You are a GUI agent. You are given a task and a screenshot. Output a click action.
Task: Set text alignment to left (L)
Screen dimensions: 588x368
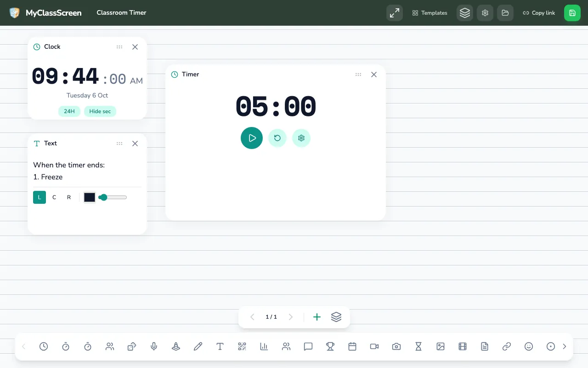pos(40,197)
